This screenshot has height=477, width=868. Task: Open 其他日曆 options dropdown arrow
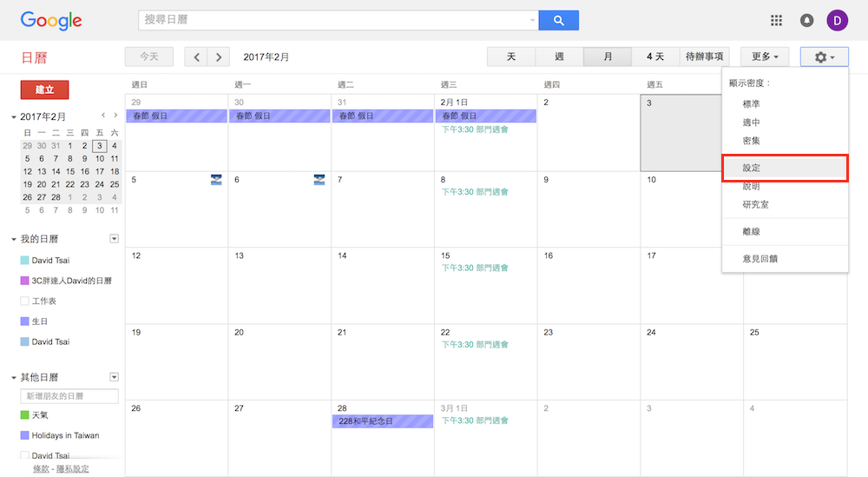[114, 377]
